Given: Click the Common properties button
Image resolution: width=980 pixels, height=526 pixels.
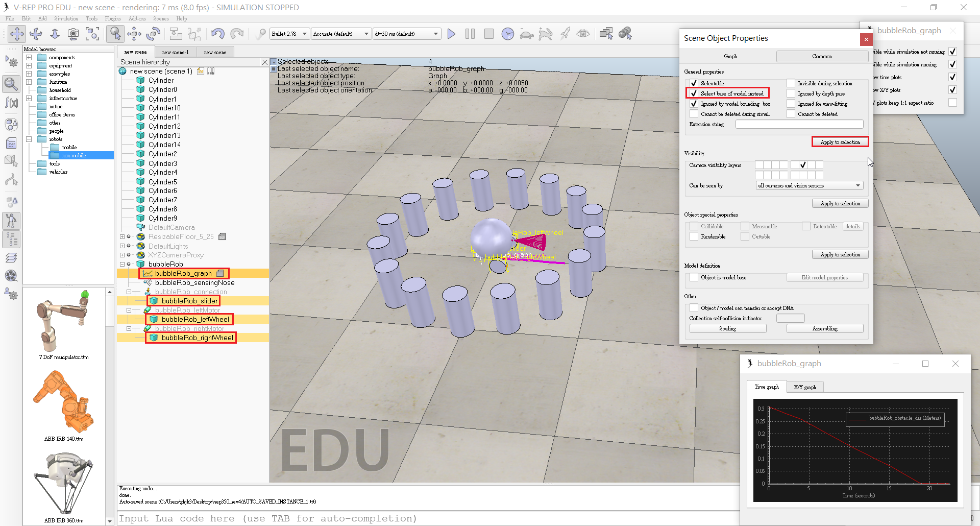Looking at the screenshot, I should pyautogui.click(x=822, y=57).
